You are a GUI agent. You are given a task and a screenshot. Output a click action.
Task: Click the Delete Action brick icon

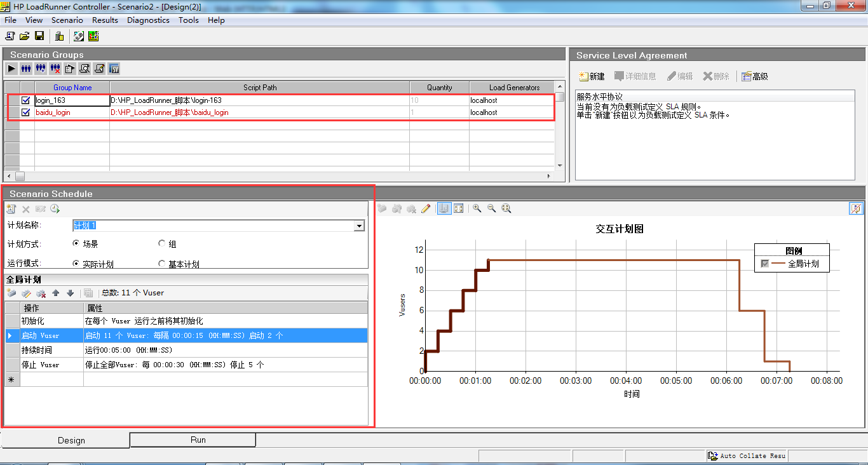tap(41, 293)
